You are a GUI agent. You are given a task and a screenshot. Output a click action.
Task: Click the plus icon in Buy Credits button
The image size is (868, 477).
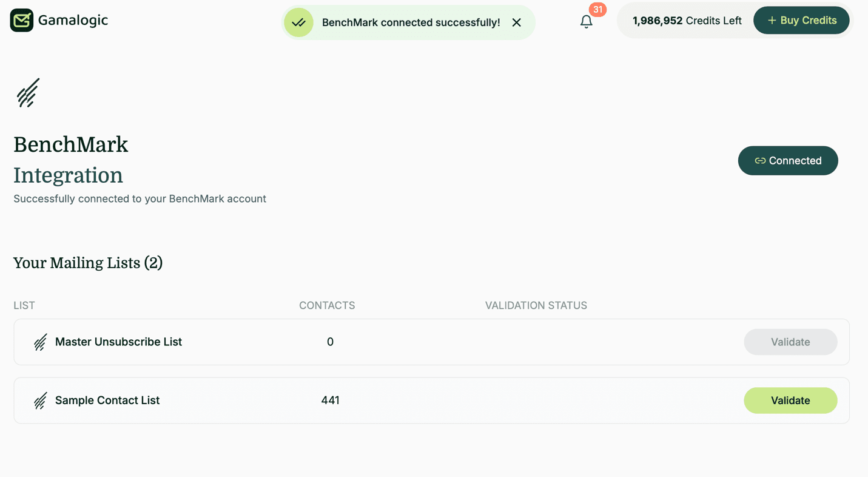pyautogui.click(x=772, y=20)
